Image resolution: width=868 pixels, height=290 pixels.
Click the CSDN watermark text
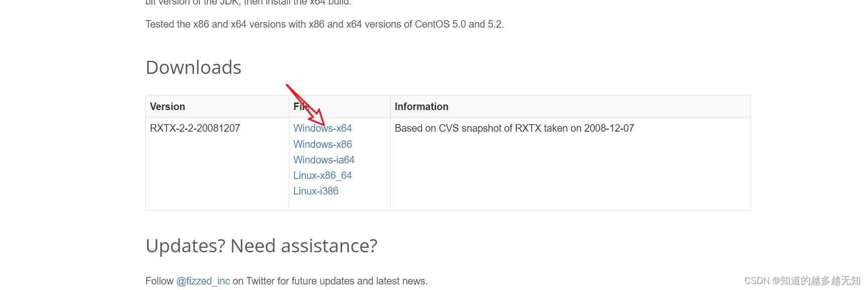802,280
